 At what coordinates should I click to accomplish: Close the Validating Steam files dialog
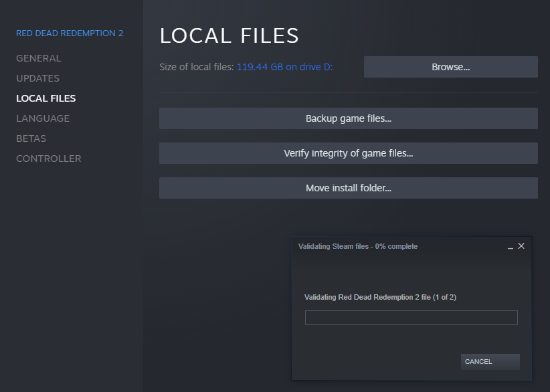tap(521, 246)
